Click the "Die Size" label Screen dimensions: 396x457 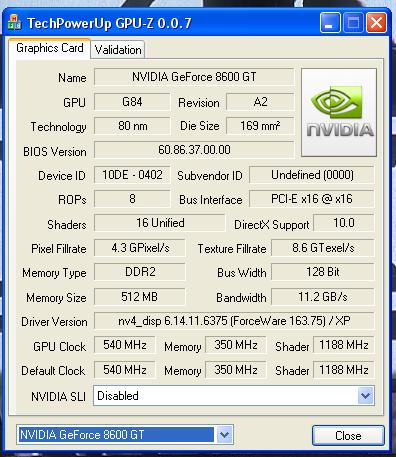(x=200, y=126)
